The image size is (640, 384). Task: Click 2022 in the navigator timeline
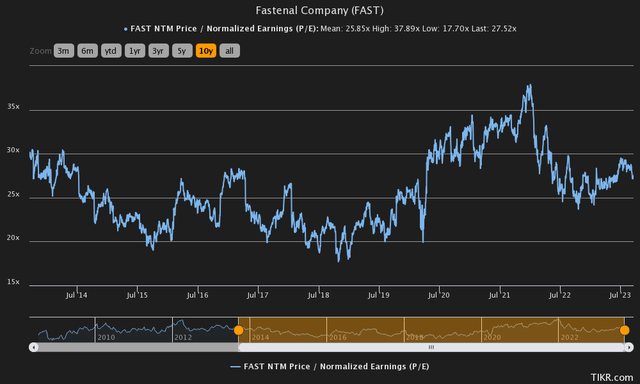569,337
